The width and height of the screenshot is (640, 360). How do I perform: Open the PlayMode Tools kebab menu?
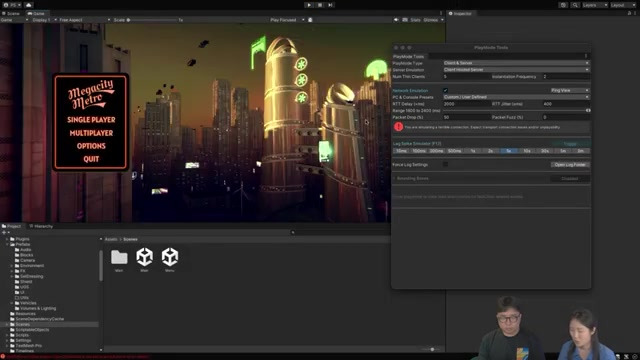586,56
